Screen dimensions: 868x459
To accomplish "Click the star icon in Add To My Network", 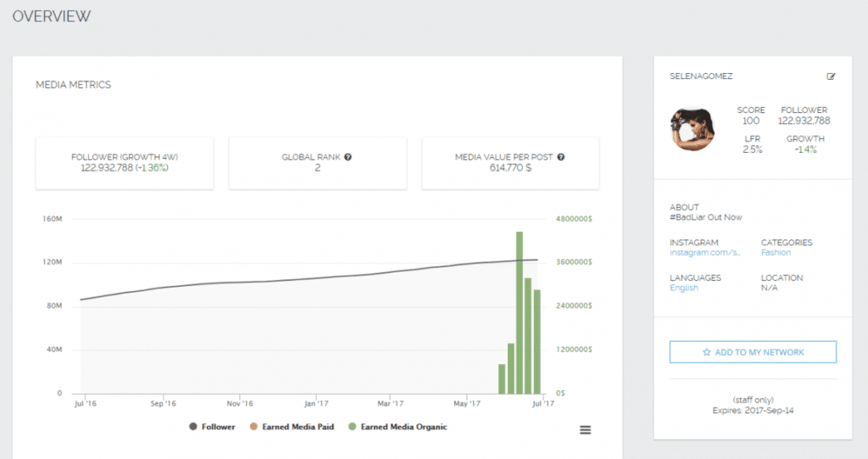I will pos(706,352).
